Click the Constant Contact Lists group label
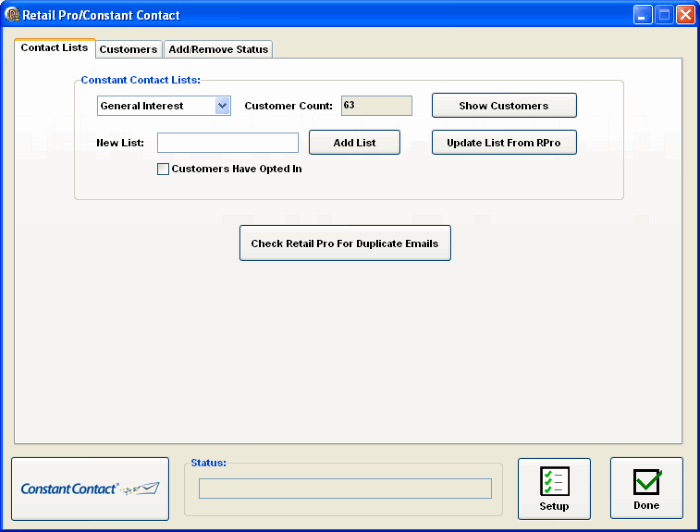The height and width of the screenshot is (532, 700). pyautogui.click(x=141, y=80)
